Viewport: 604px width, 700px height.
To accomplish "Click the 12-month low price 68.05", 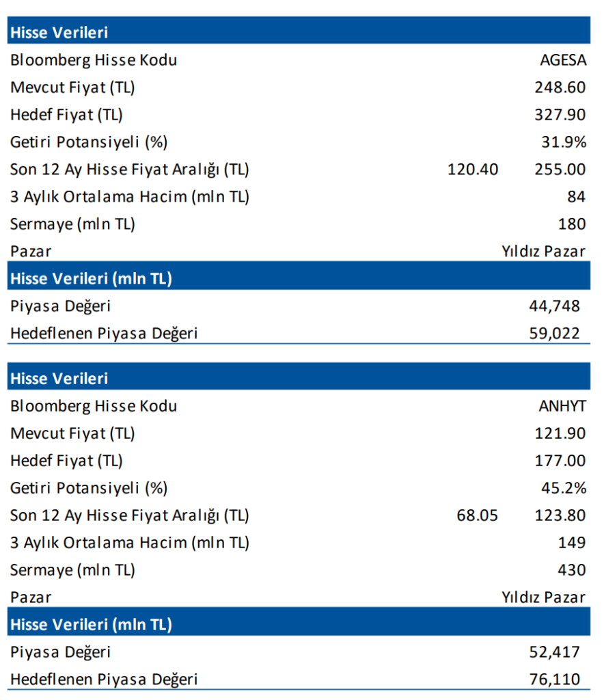I will click(x=477, y=515).
